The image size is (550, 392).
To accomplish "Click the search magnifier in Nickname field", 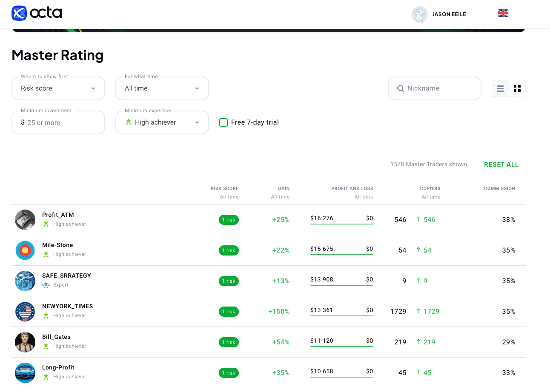I will [401, 88].
